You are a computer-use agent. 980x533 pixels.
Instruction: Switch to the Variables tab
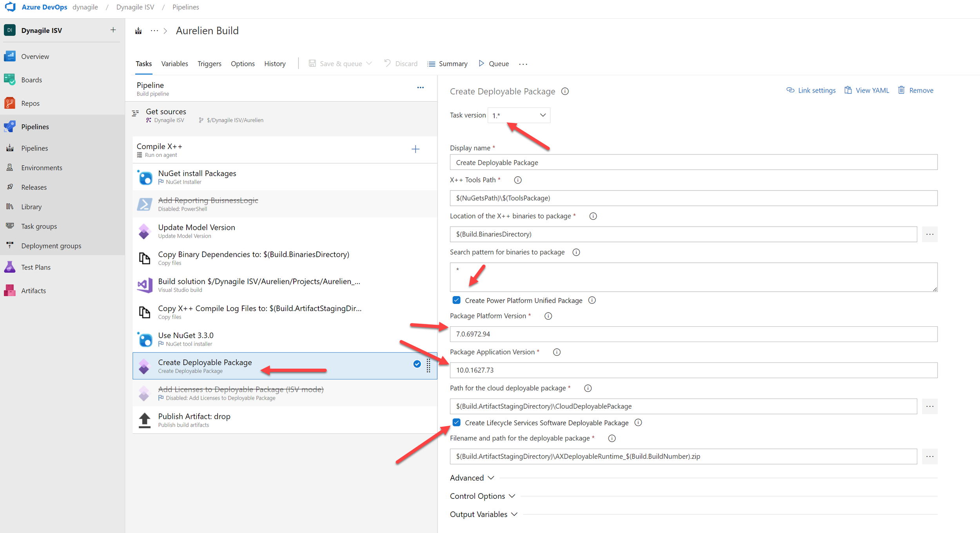coord(174,64)
